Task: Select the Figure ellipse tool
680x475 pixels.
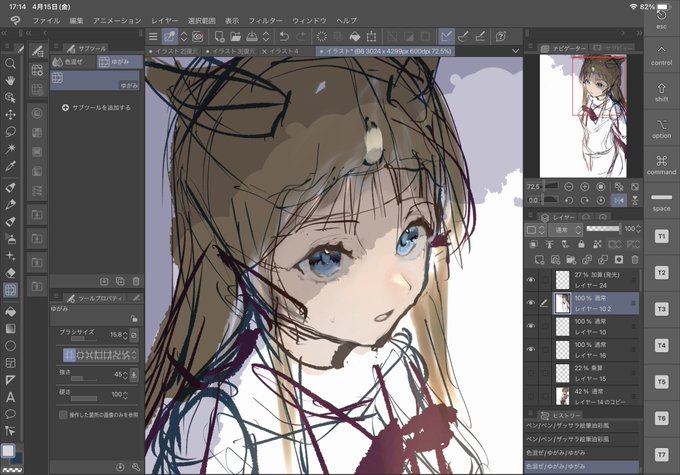Action: (x=10, y=346)
